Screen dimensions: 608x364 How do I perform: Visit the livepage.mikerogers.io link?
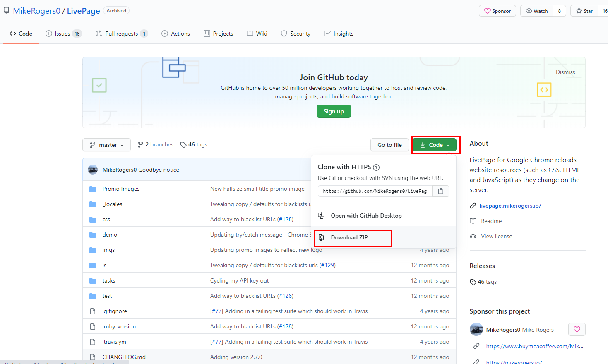tap(510, 206)
